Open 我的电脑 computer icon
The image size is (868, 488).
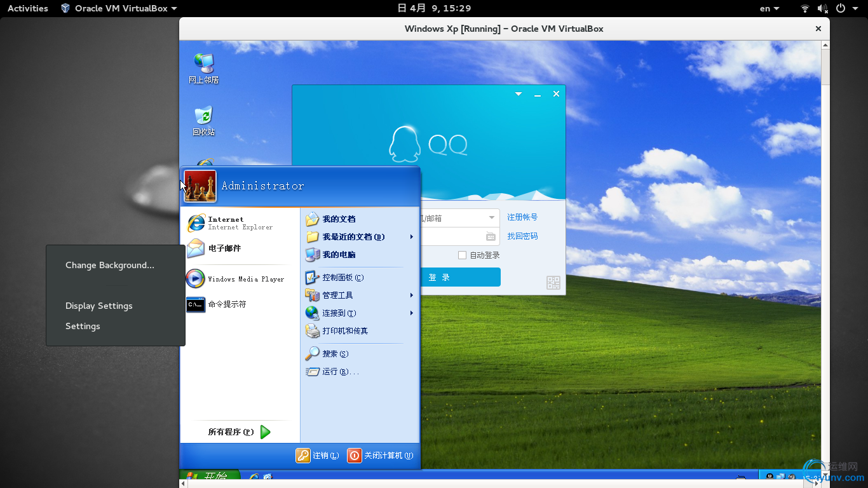coord(312,255)
